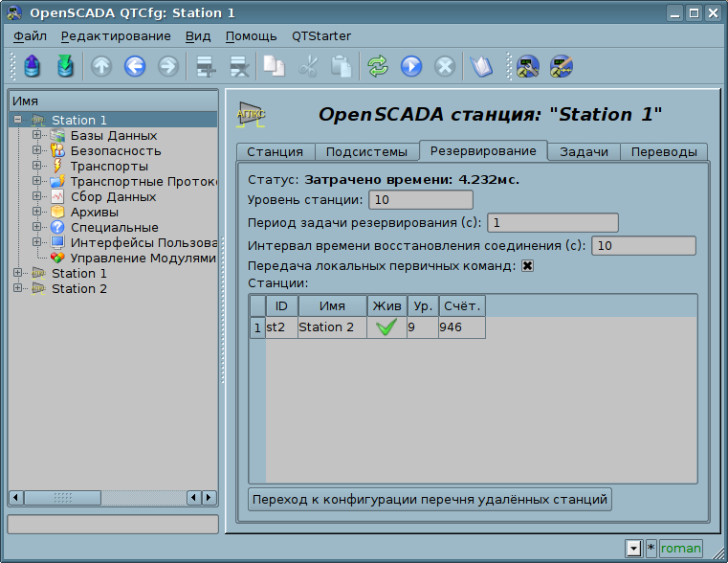The image size is (728, 563).
Task: Expand the Базы Данных tree node
Action: tap(36, 135)
